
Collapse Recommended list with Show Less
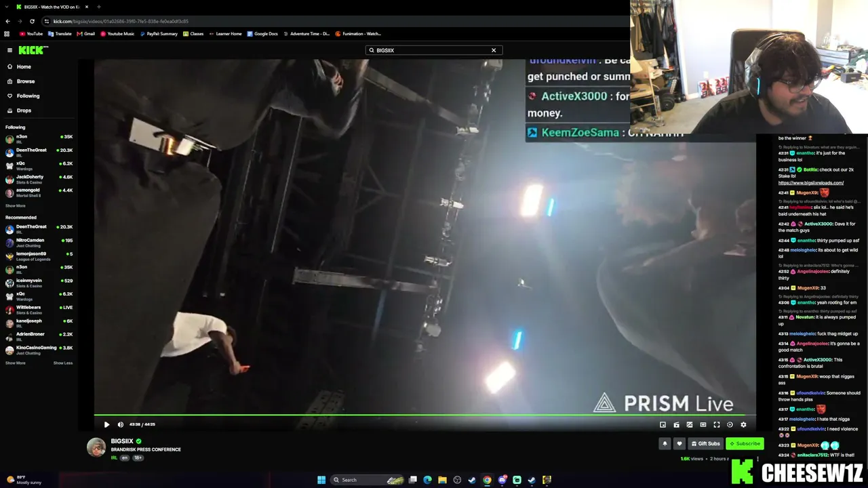coord(63,363)
